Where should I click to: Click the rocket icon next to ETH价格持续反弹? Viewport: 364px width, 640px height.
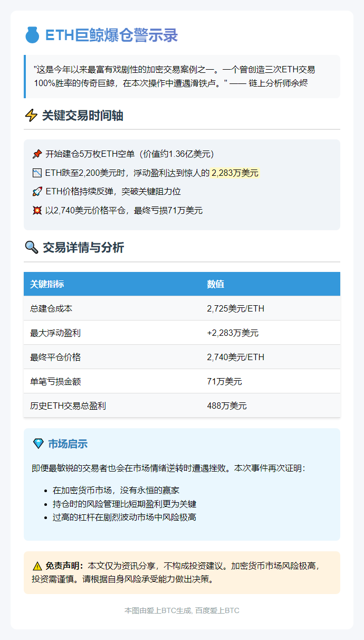(37, 191)
